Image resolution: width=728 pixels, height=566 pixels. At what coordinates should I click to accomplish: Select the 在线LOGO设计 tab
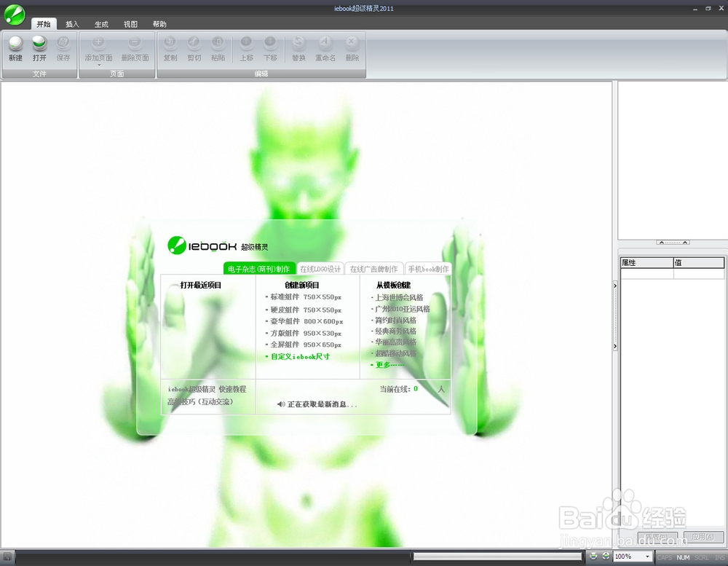tap(320, 269)
